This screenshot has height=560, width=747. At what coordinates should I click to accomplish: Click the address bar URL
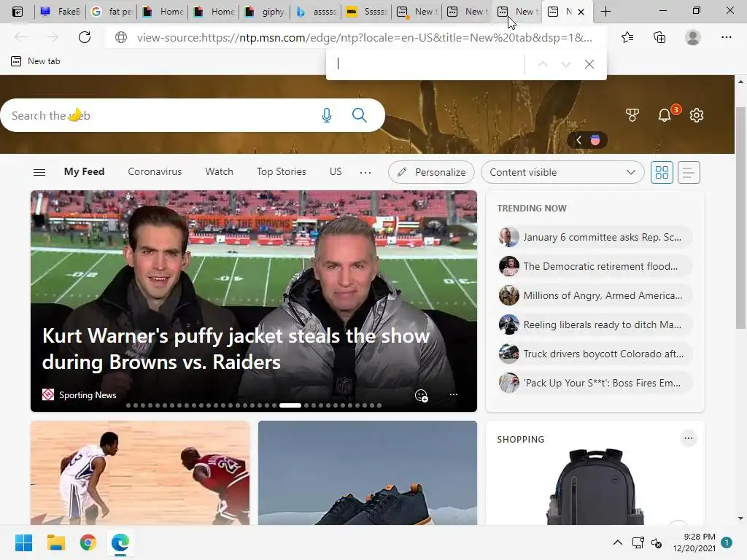coord(365,38)
